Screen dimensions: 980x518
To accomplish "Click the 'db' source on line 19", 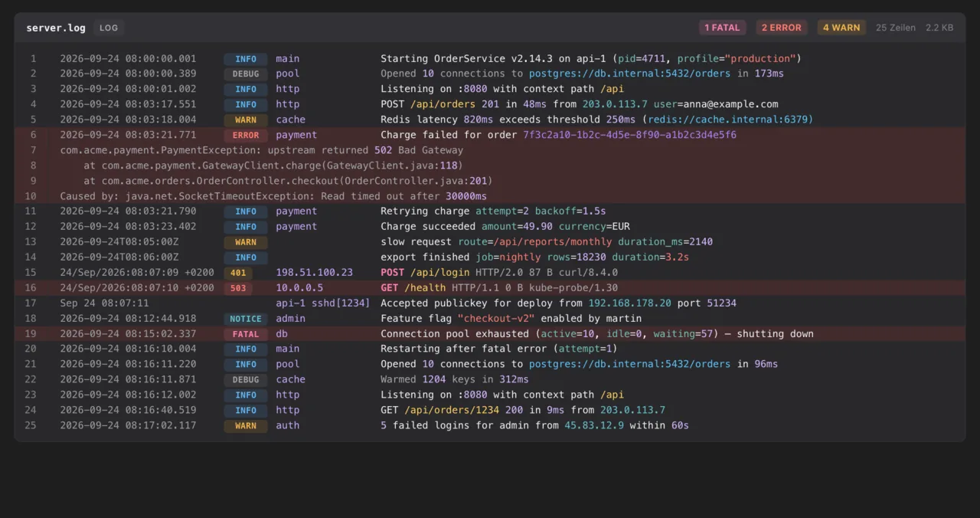I will click(282, 334).
